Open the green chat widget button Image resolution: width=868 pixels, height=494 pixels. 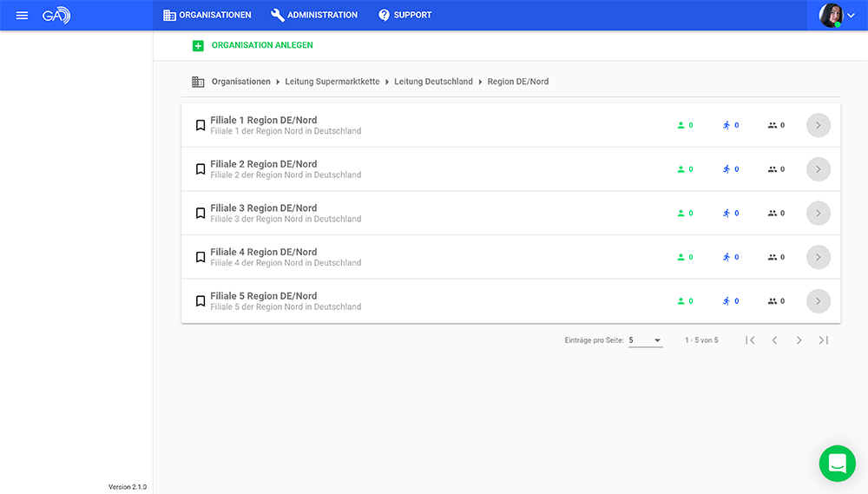tap(837, 464)
